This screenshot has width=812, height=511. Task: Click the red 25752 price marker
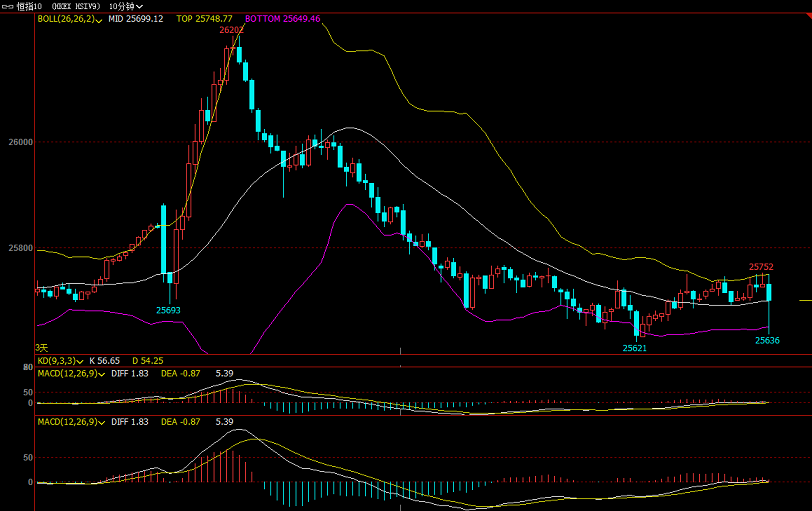[x=761, y=267]
